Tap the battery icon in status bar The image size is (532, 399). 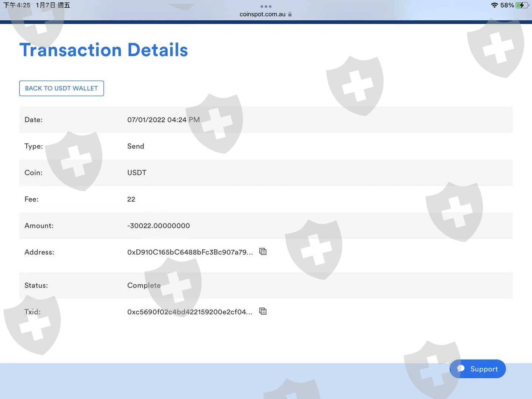(x=522, y=5)
